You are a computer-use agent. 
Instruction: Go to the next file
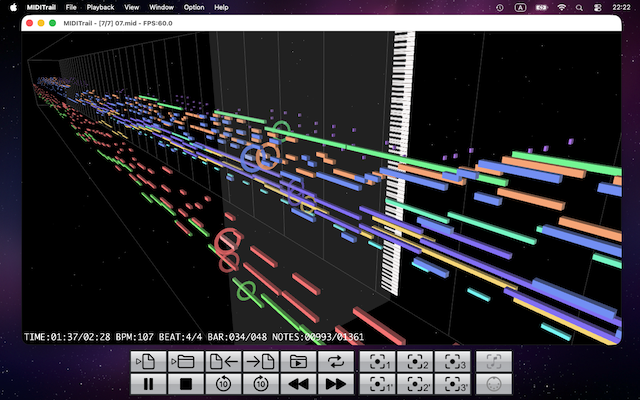(x=261, y=361)
